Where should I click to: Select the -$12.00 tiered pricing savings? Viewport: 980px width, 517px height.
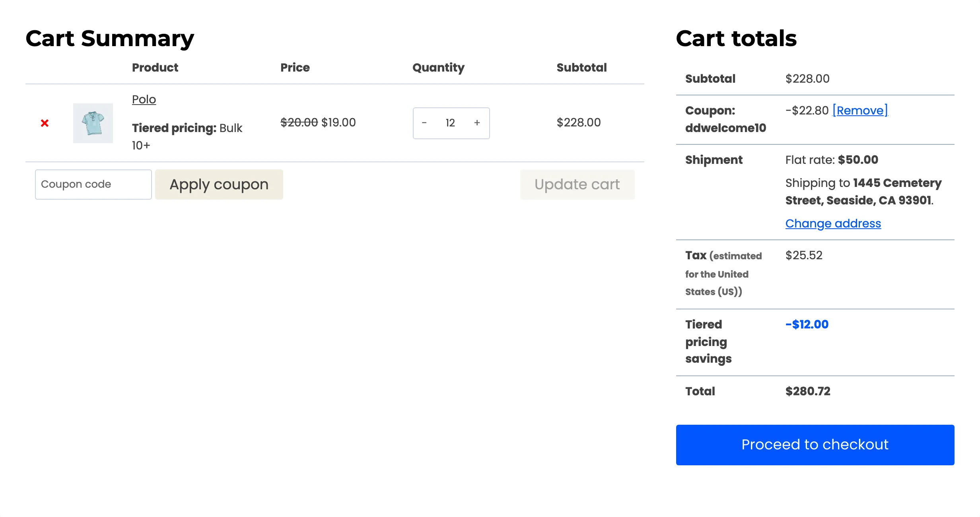tap(807, 325)
